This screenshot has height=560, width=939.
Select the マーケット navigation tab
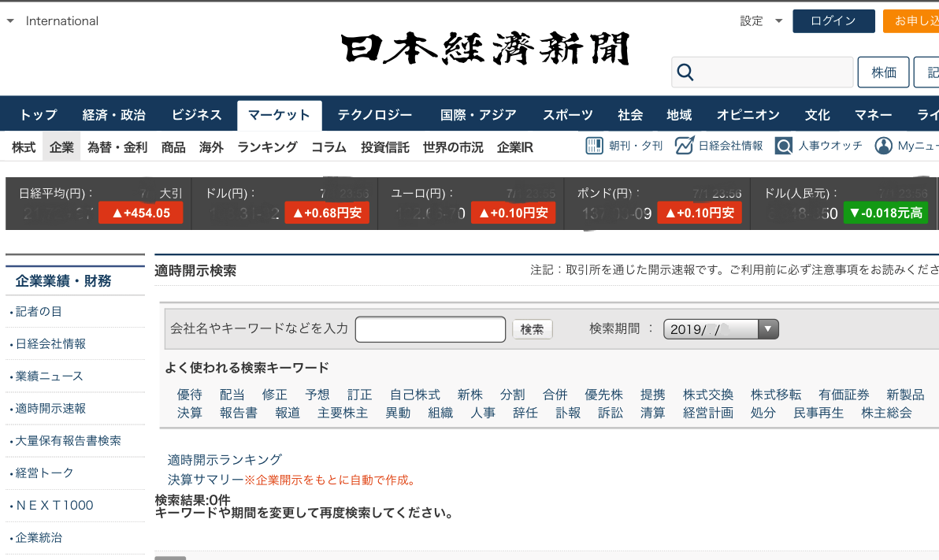279,115
